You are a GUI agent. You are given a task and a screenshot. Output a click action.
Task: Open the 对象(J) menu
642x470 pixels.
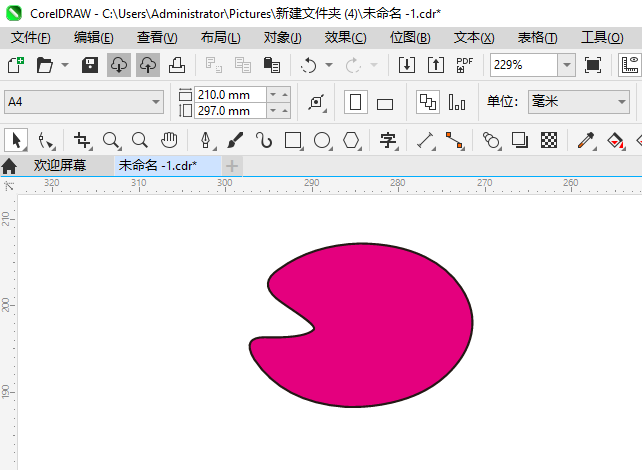pyautogui.click(x=283, y=38)
